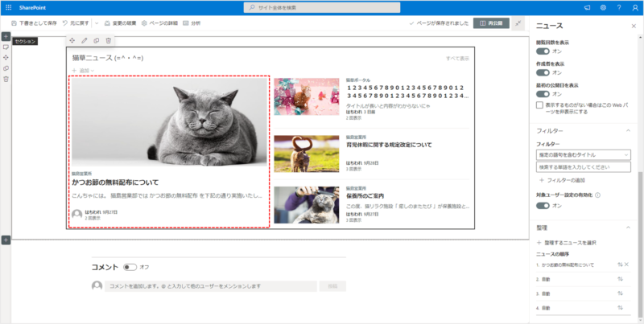644x324 pixels.
Task: Click the settings gear in header
Action: [603, 7]
